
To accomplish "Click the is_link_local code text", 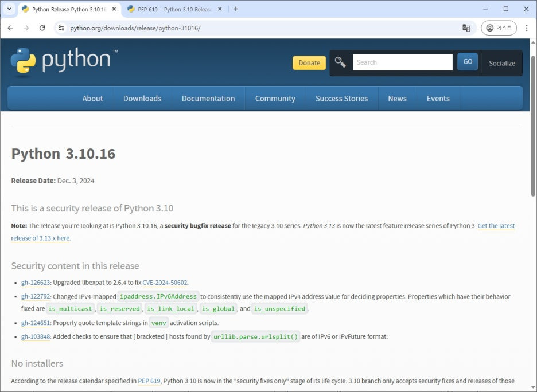I will 170,309.
